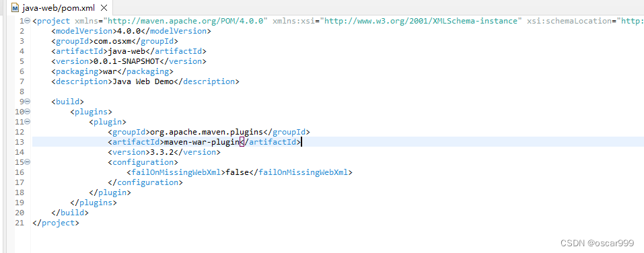
Task: Click the opening modelVersion tag
Action: coord(84,31)
